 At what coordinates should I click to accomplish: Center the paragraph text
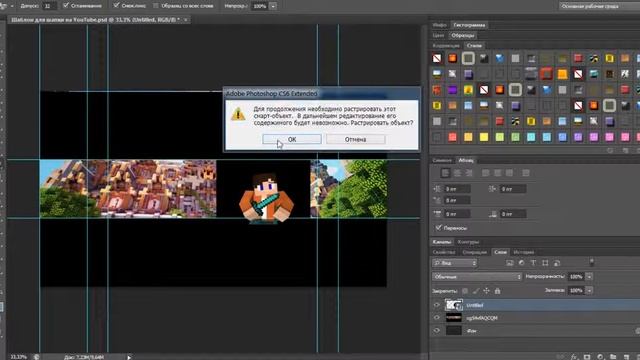[x=457, y=173]
